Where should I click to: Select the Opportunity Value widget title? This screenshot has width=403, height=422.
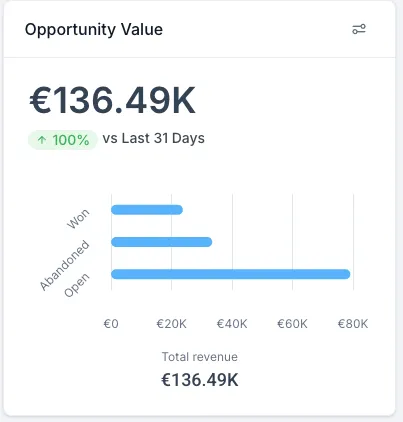click(x=94, y=29)
